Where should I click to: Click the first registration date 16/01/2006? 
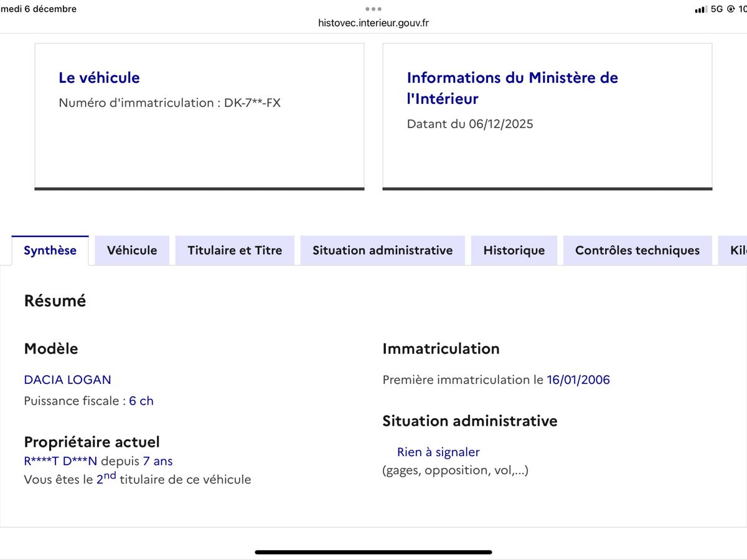pyautogui.click(x=578, y=380)
